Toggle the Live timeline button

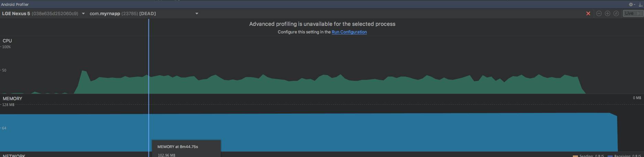click(633, 13)
